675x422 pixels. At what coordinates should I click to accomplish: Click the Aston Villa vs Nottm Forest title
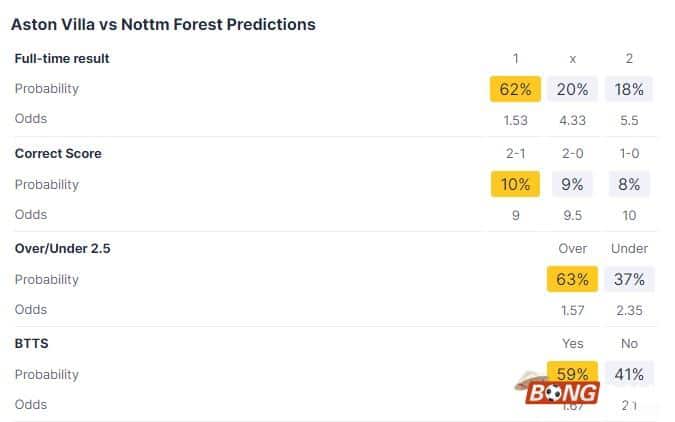point(163,24)
